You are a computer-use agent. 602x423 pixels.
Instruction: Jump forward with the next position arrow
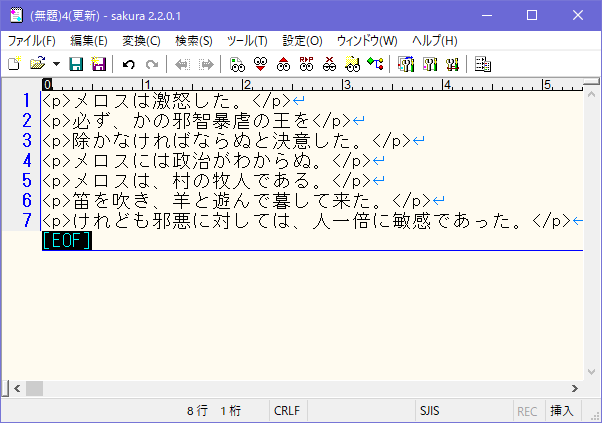pos(206,64)
